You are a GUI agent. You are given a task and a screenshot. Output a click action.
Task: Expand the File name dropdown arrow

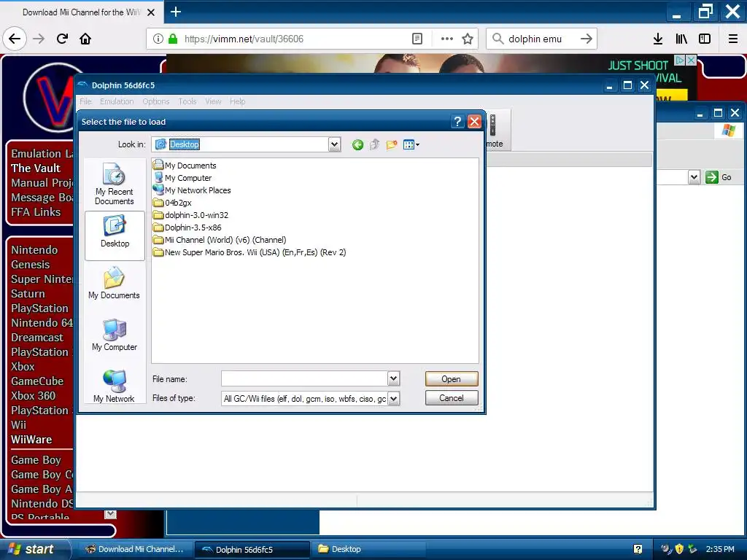tap(393, 378)
